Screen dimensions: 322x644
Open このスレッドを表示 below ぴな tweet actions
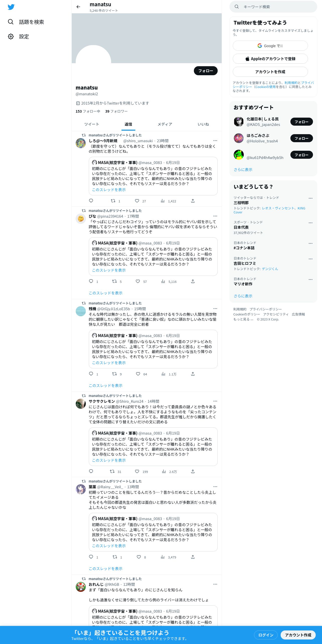(x=106, y=293)
